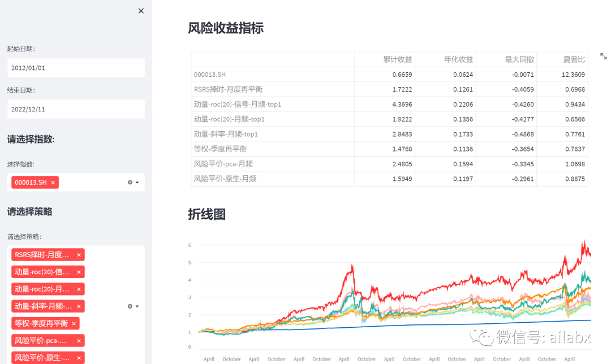
Task: Remove the 风险平价-pca-... strategy tag
Action: (x=79, y=340)
